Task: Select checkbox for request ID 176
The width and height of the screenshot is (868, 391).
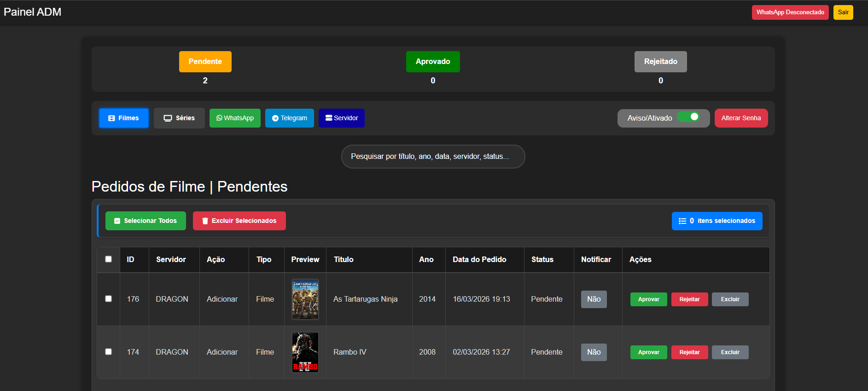Action: (108, 298)
